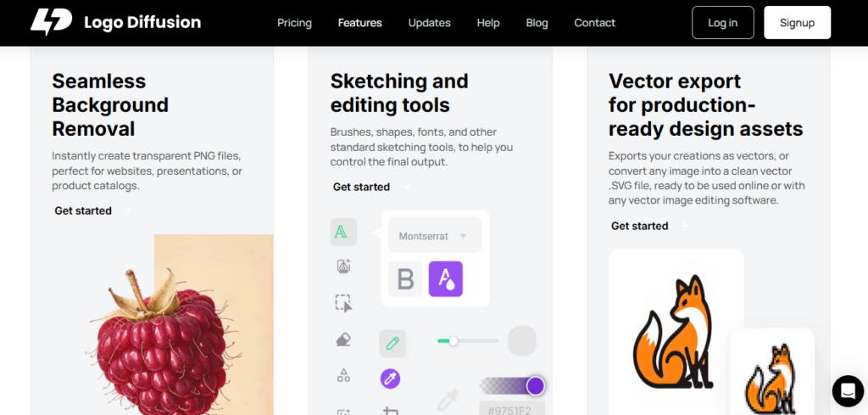Screen dimensions: 868x415
Task: Pick the eraser tool icon
Action: (x=343, y=339)
